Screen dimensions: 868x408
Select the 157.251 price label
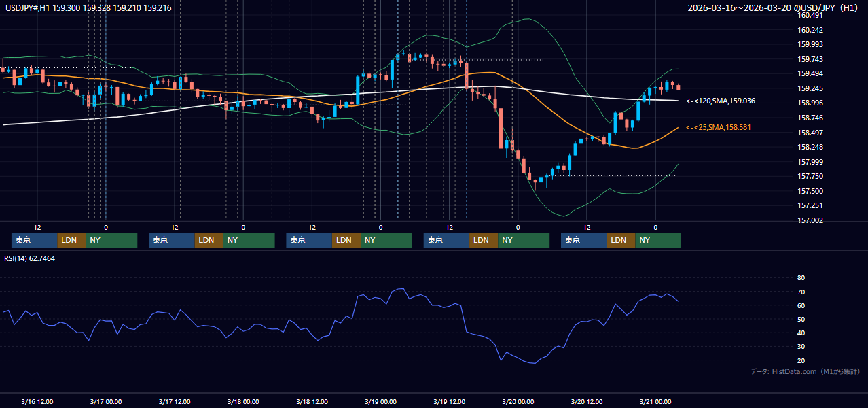(810, 205)
